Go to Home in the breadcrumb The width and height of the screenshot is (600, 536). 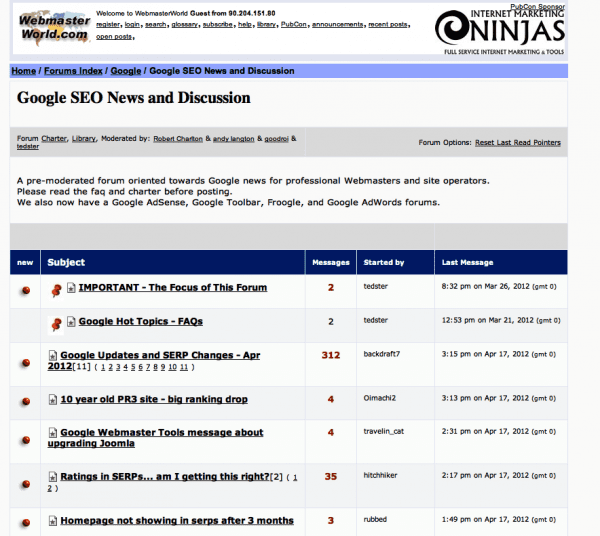coord(23,71)
